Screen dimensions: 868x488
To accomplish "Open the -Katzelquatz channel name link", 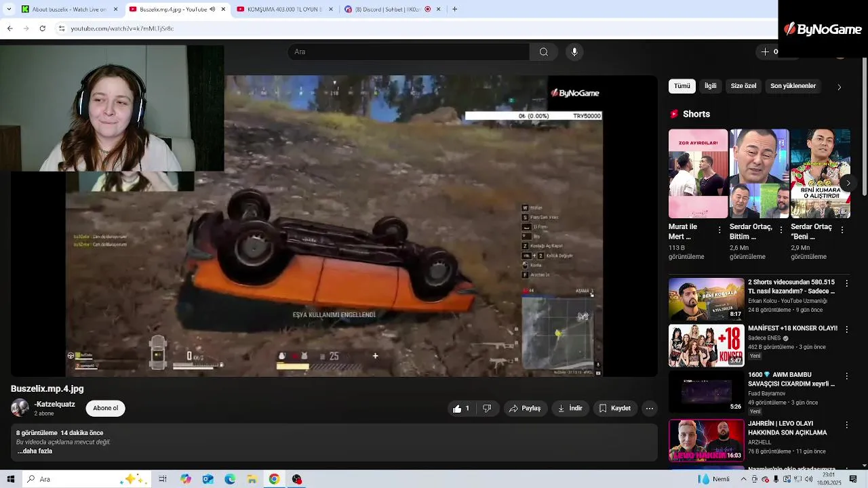I will [55, 404].
